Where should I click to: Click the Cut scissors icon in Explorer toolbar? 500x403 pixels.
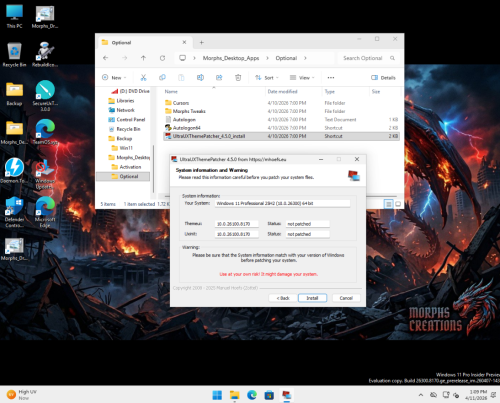click(x=143, y=78)
